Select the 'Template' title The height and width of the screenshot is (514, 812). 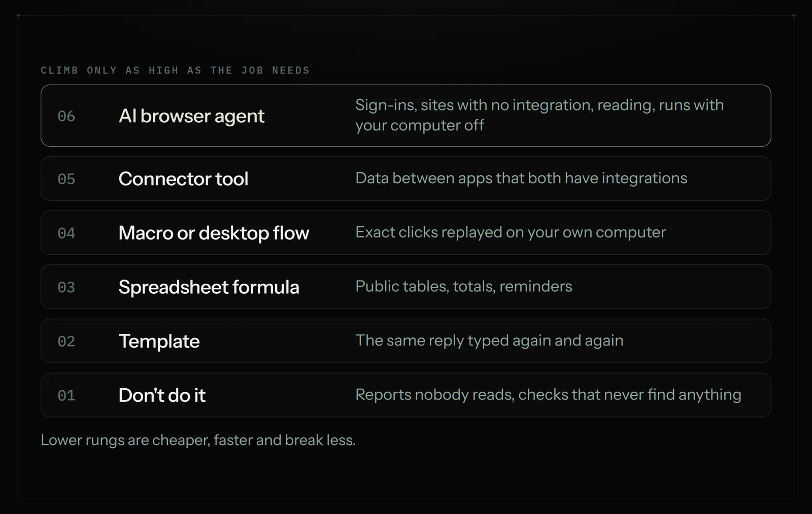[x=159, y=341]
